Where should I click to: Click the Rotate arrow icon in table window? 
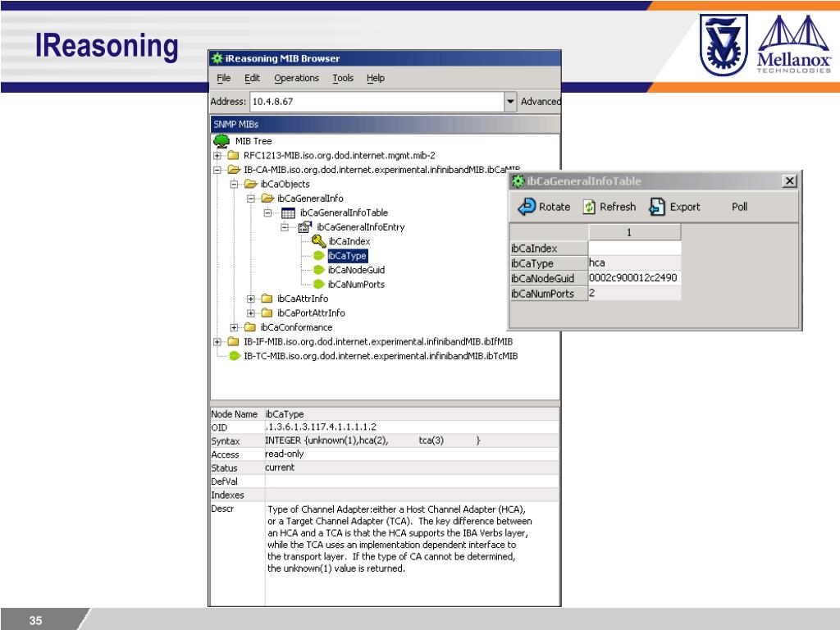point(527,206)
